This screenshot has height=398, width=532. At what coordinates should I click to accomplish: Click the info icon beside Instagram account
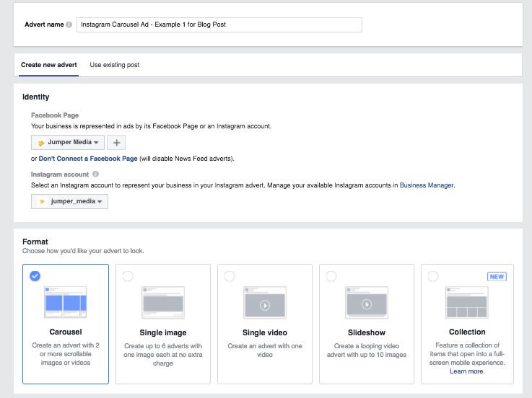(x=96, y=174)
